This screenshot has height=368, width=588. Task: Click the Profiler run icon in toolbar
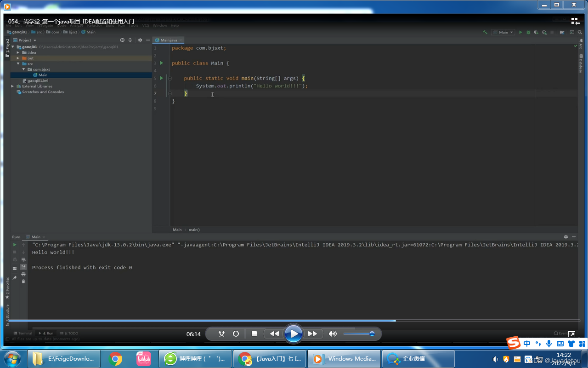[544, 32]
